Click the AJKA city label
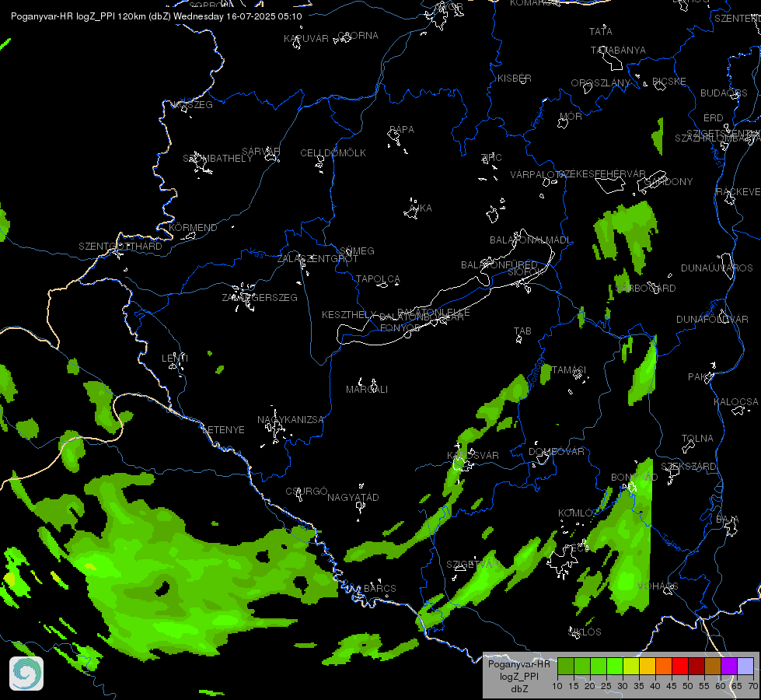761x700 pixels. (421, 208)
